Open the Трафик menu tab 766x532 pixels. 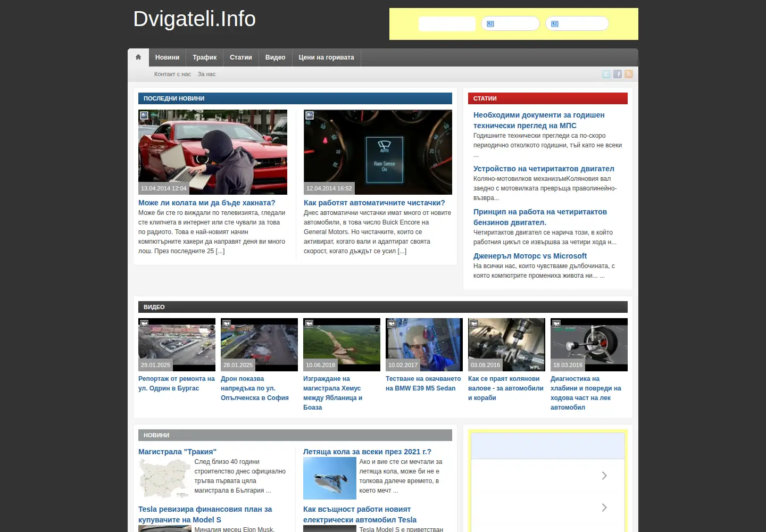click(205, 57)
